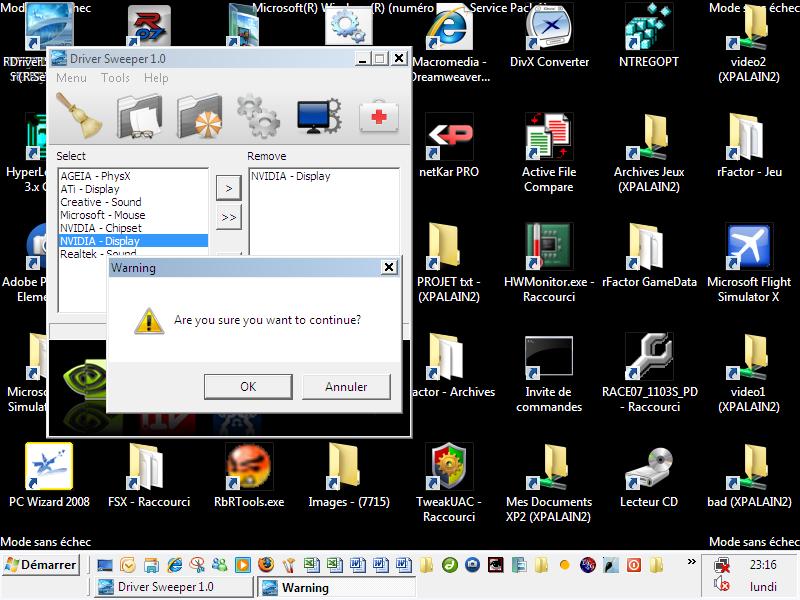Screen dimensions: 800x600
Task: Click the folder with glasses toolbar icon
Action: 139,116
